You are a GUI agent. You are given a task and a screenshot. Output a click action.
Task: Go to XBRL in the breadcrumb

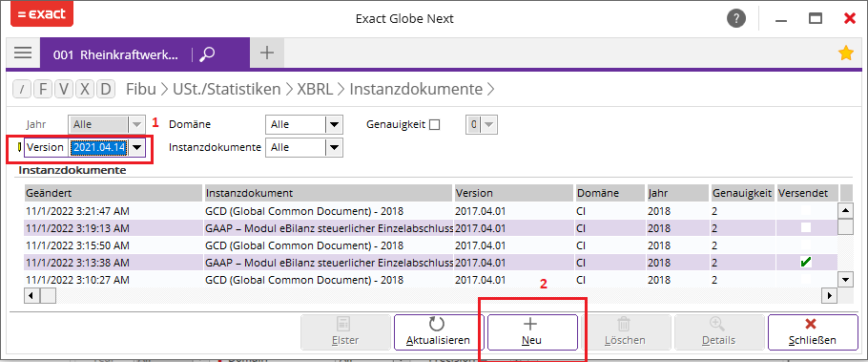315,89
